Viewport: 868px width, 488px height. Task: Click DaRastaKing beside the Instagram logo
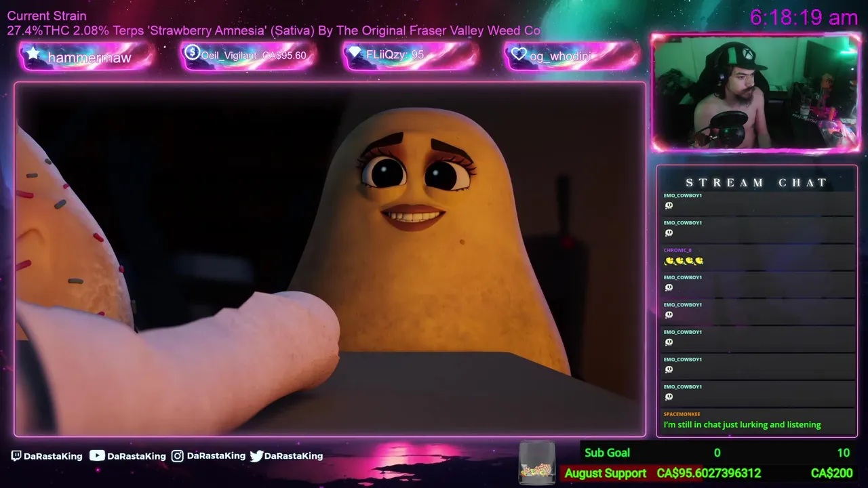216,456
